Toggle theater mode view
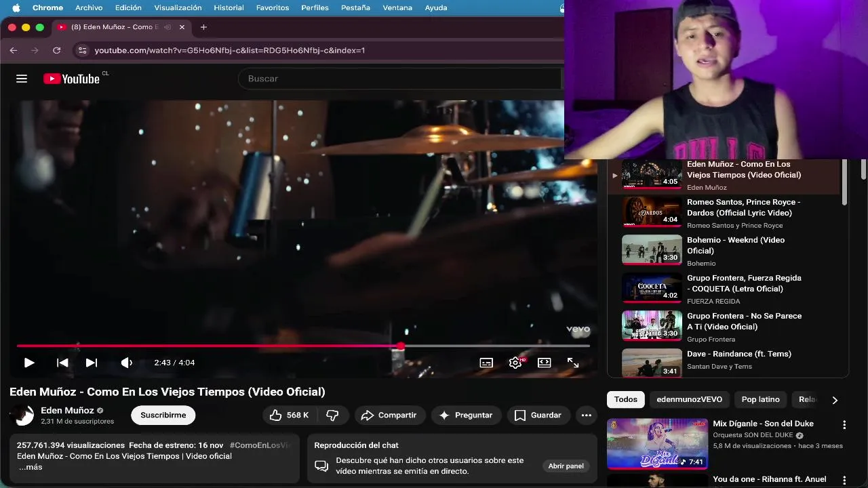 click(545, 363)
